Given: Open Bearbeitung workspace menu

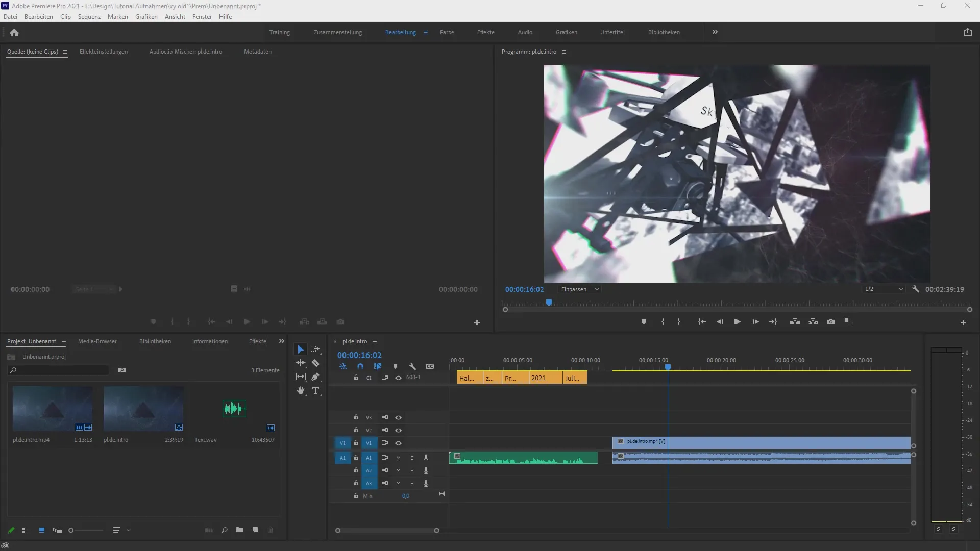Looking at the screenshot, I should tap(426, 32).
